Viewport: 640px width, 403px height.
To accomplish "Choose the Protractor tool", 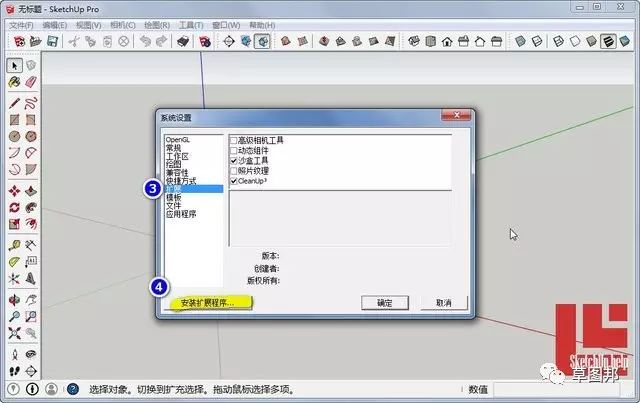I will [15, 262].
